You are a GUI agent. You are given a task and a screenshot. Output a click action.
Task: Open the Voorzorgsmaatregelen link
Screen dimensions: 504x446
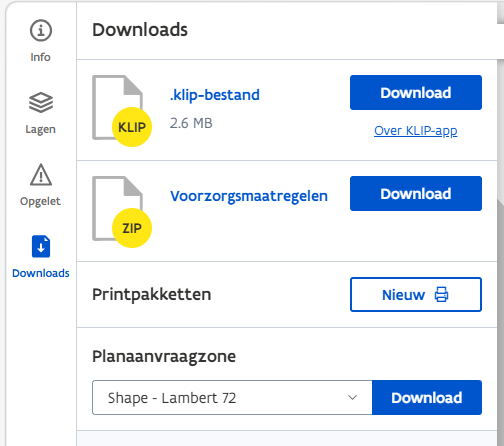pyautogui.click(x=249, y=196)
